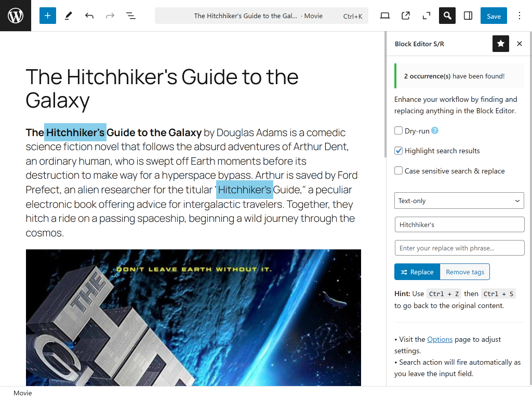Open the Options three-dot menu

pos(520,16)
